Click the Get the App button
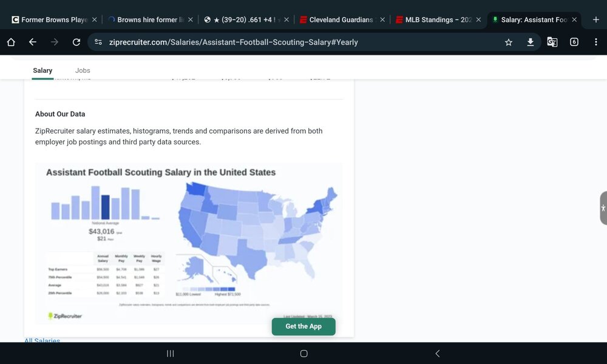The image size is (607, 364). [x=303, y=326]
